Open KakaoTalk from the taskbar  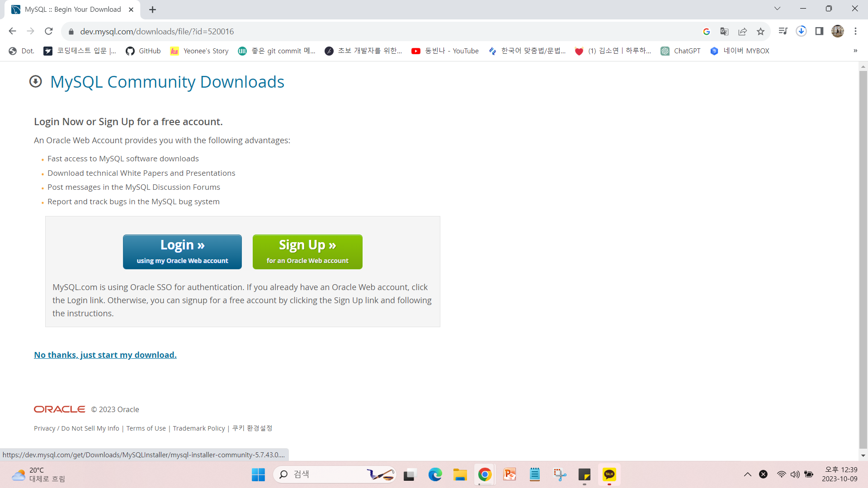tap(609, 474)
